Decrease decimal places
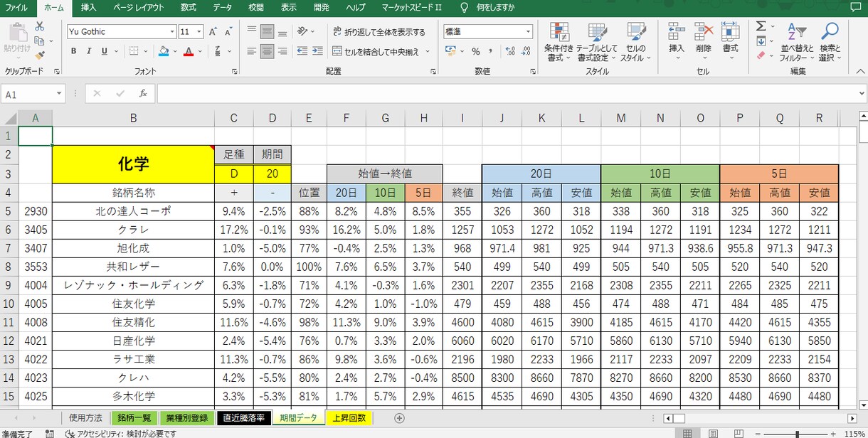 (x=527, y=51)
